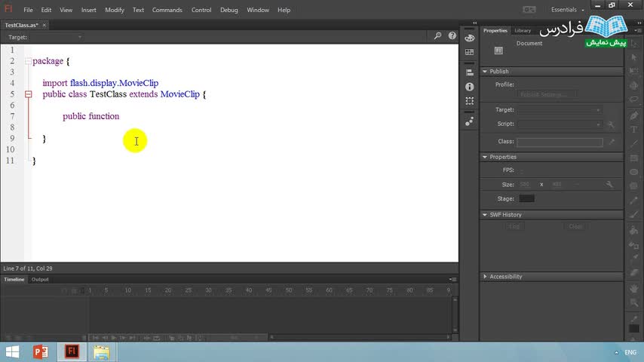Open the Swatches panel grid icon
This screenshot has height=362, width=644.
tap(470, 52)
